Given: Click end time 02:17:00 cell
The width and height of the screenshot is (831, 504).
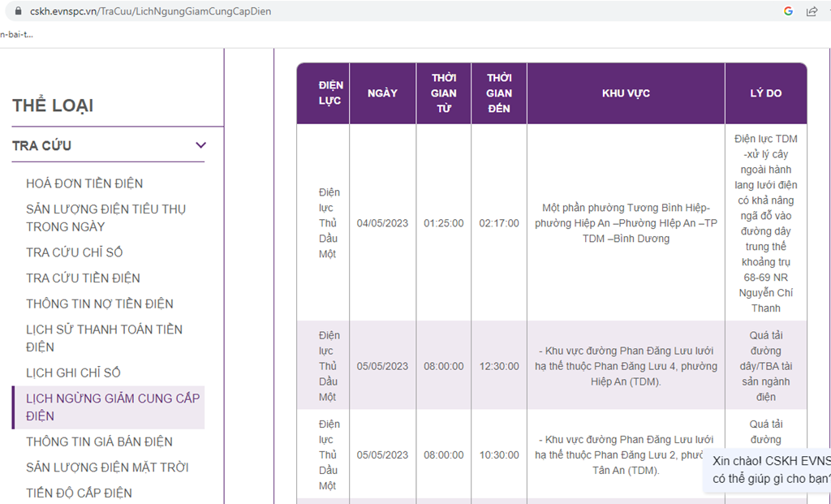Looking at the screenshot, I should point(499,223).
